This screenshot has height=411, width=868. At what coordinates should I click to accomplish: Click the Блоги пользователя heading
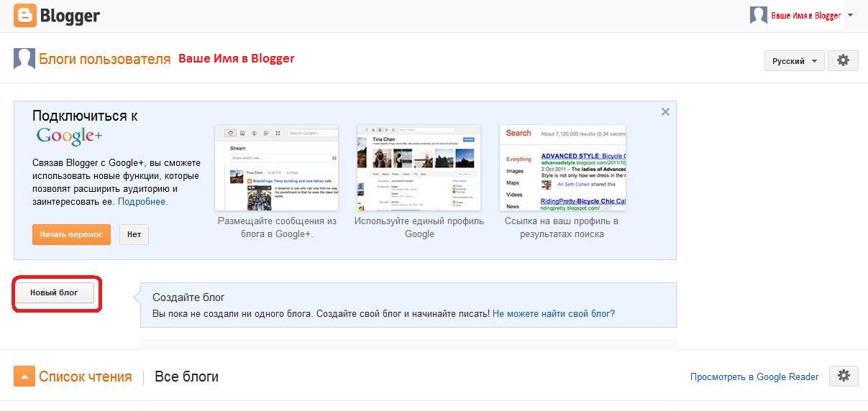[105, 59]
